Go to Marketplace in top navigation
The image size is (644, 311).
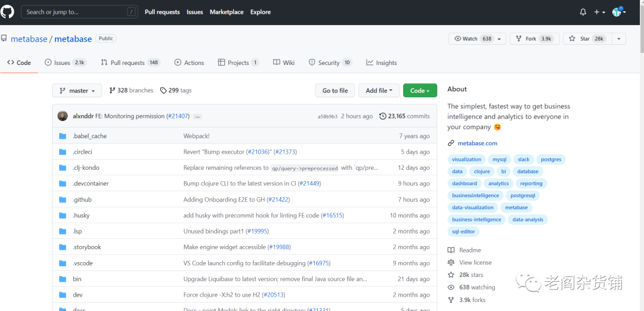coord(227,12)
